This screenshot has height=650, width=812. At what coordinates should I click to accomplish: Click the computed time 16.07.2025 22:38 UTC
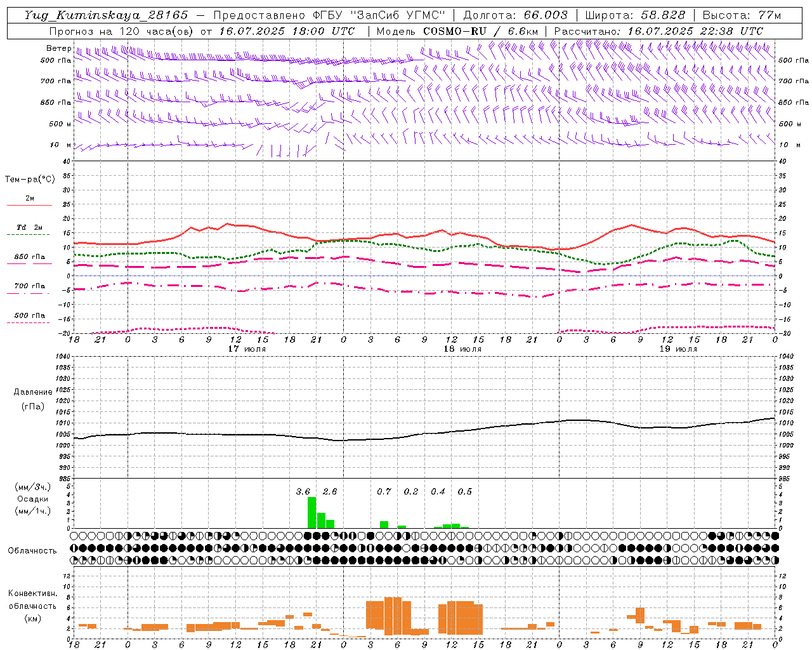[x=695, y=31]
